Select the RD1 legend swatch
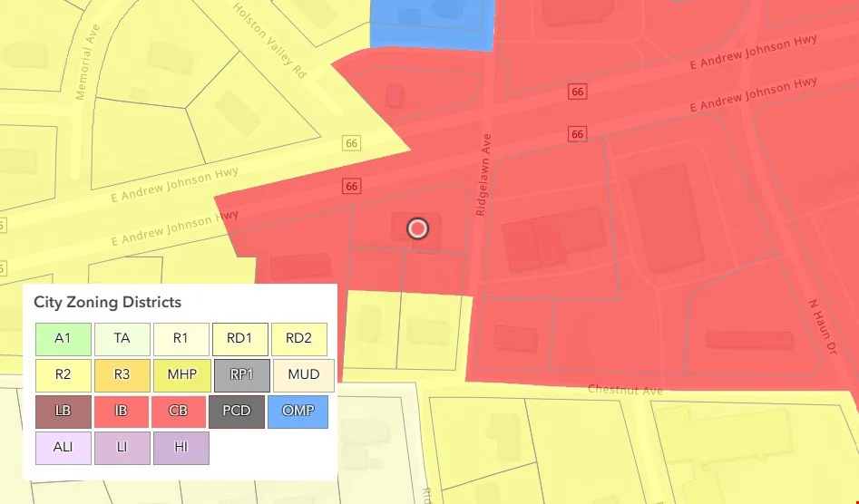859x504 pixels. pos(240,339)
